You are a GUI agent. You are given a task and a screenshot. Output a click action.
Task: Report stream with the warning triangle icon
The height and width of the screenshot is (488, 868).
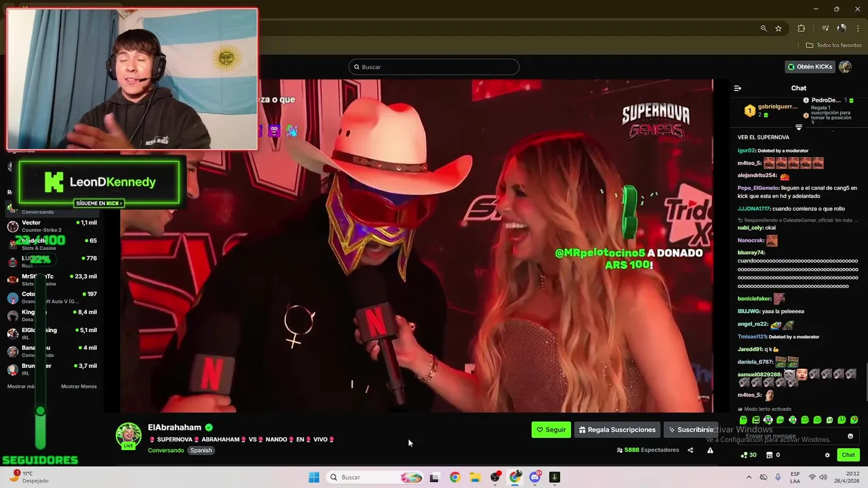tap(710, 450)
